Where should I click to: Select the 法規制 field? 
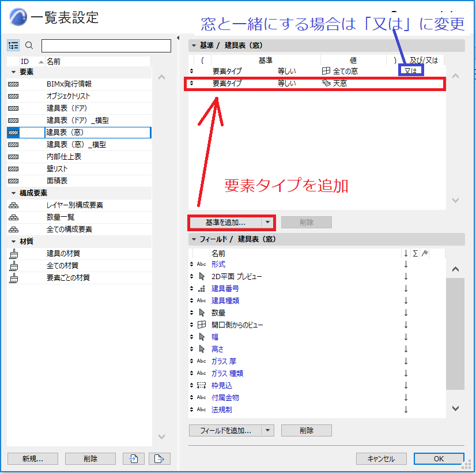tap(222, 410)
